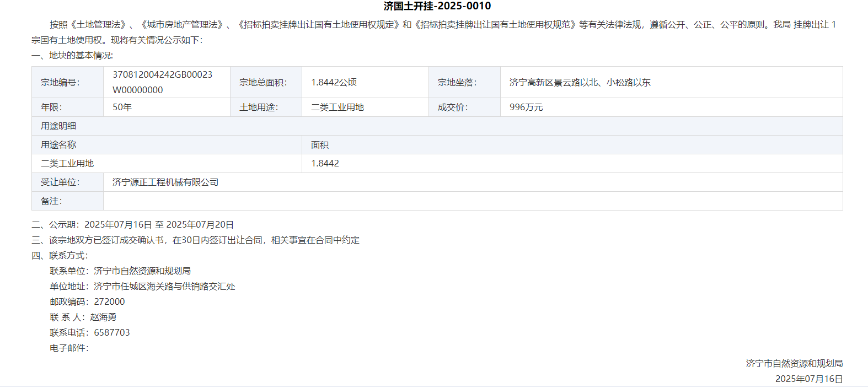Click the "面积" column header
The height and width of the screenshot is (388, 868).
[x=572, y=145]
